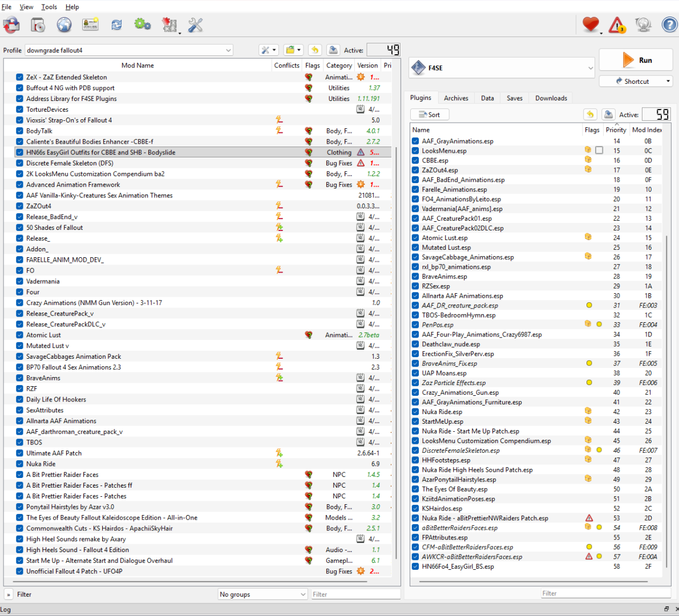The height and width of the screenshot is (616, 679).
Task: Toggle the TortureDevices mod checkbox
Action: click(x=19, y=109)
